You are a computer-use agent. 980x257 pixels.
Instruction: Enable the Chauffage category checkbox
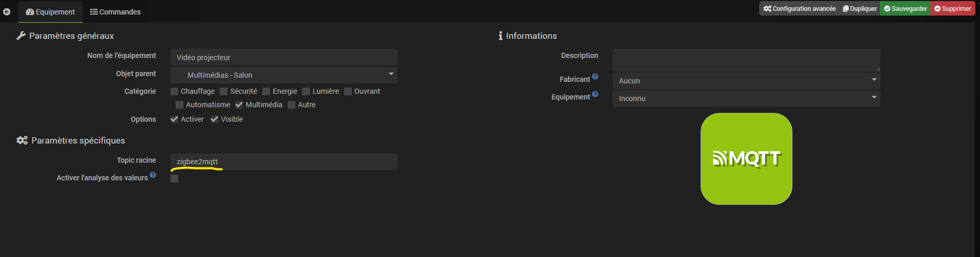click(x=175, y=92)
